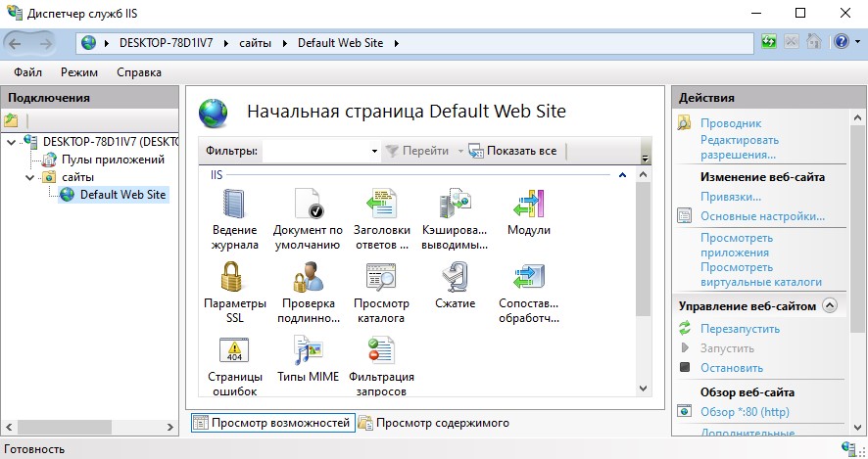Collapse the DESKTOP-78D1IV7 server node
Image resolution: width=868 pixels, height=459 pixels.
click(x=12, y=142)
